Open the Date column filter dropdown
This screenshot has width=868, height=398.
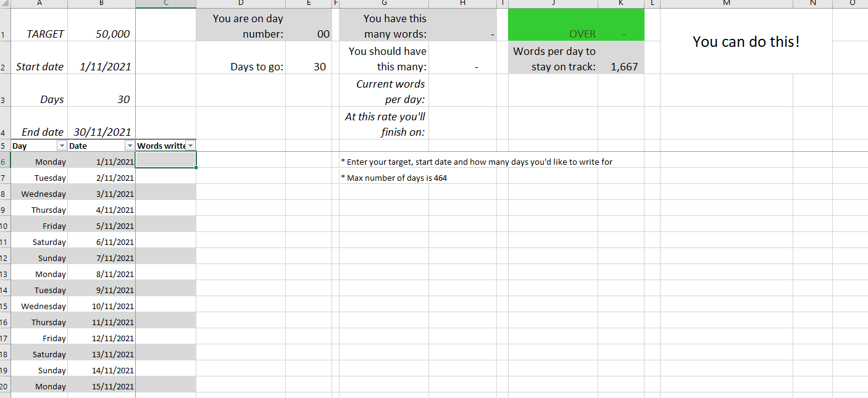pos(129,145)
